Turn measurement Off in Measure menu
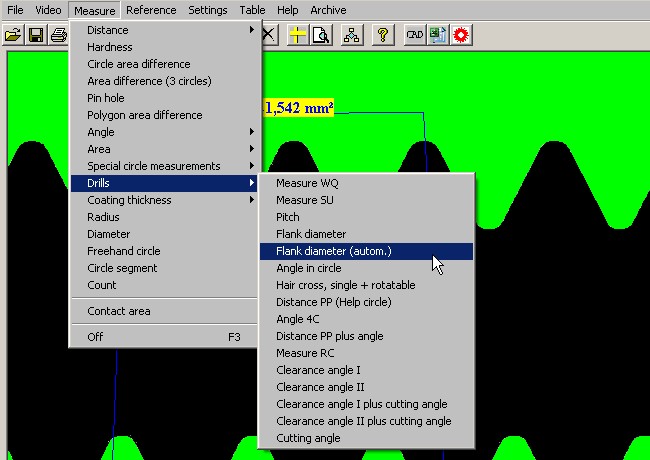This screenshot has height=460, width=650. click(x=96, y=337)
